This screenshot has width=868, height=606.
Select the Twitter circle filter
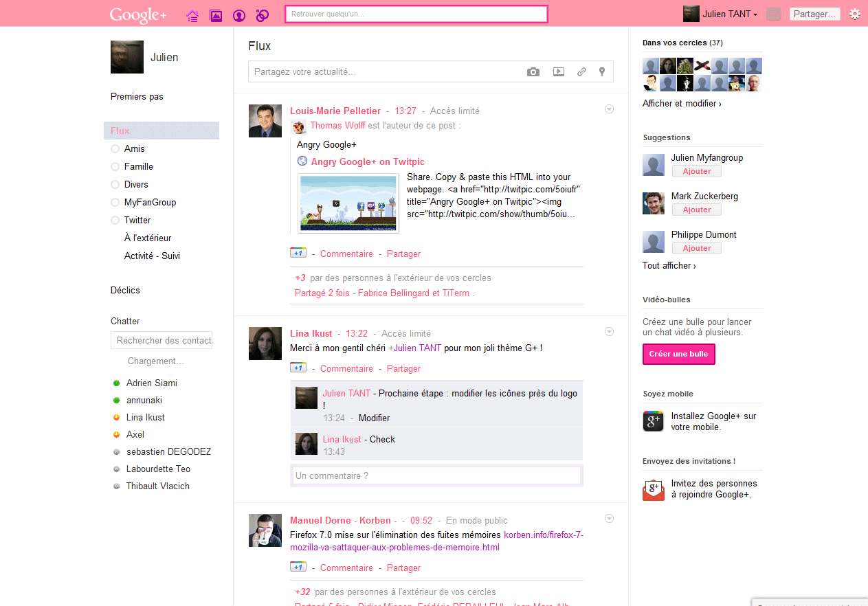131,220
